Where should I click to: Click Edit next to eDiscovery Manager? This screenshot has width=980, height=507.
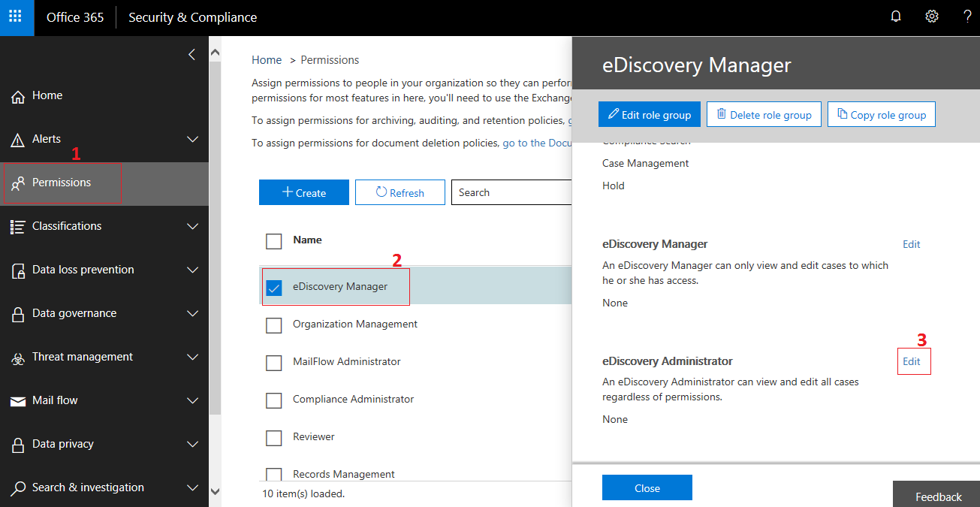[912, 244]
